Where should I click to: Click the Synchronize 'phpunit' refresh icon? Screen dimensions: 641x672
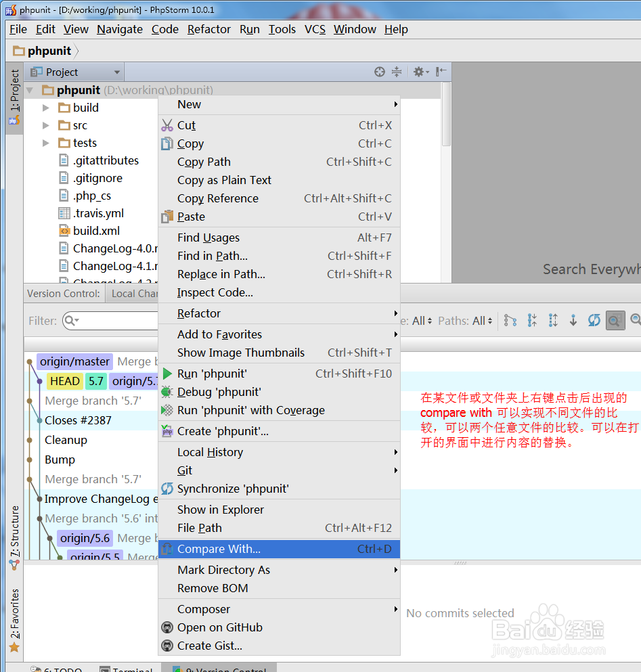[x=167, y=489]
